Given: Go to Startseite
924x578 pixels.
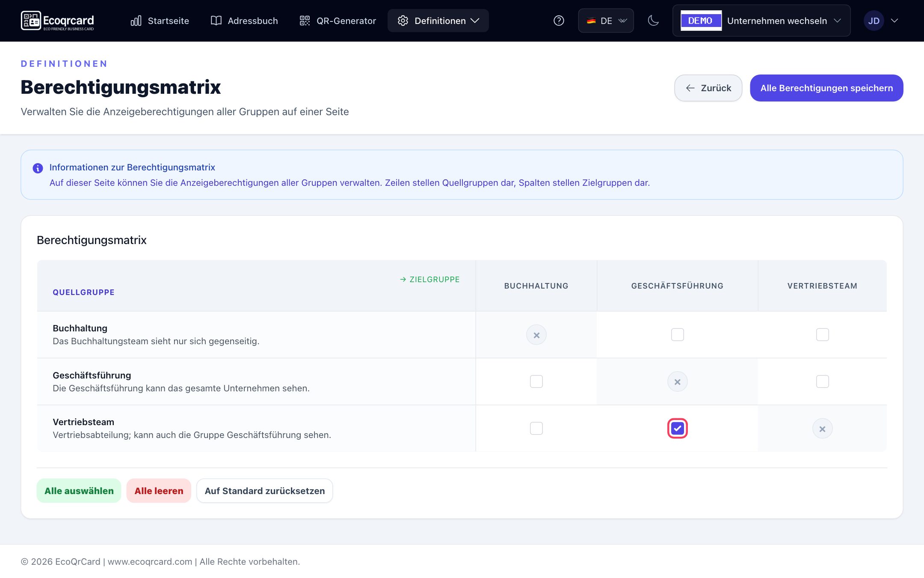Looking at the screenshot, I should click(x=160, y=21).
